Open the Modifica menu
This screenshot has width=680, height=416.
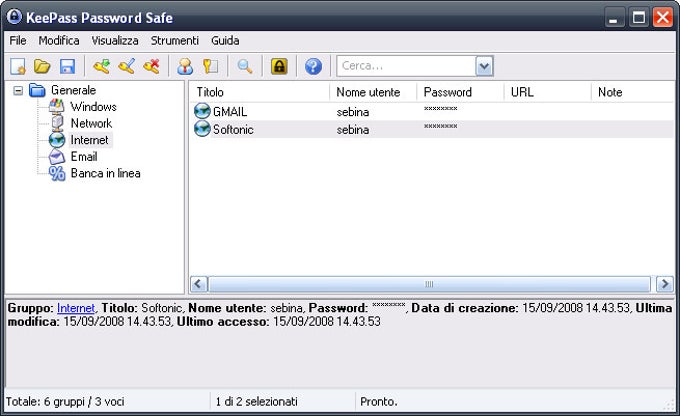(59, 40)
